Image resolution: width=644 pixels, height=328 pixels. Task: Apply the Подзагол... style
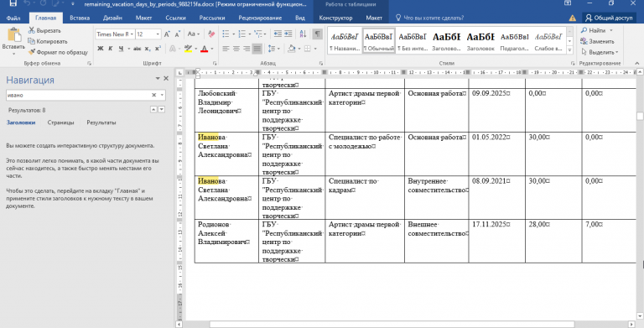point(514,40)
